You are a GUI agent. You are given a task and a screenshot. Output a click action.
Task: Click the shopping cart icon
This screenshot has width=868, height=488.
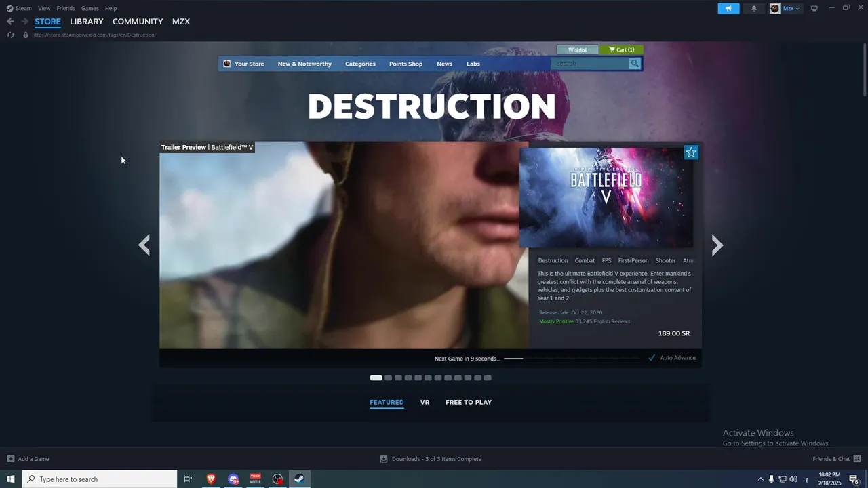[x=612, y=49]
